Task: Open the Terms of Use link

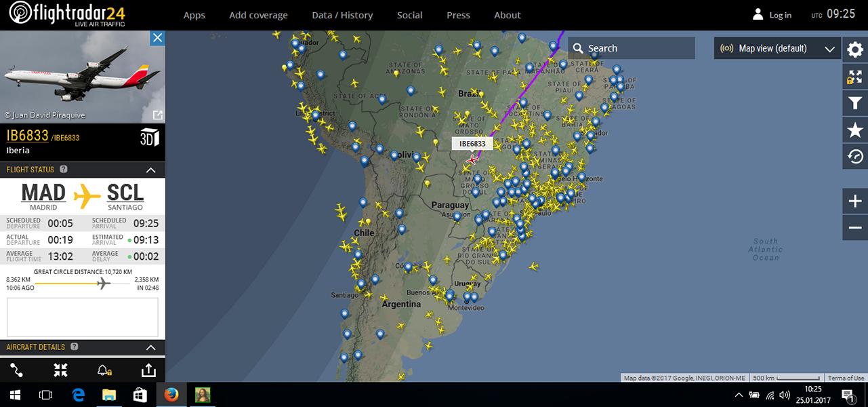Action: click(x=846, y=378)
